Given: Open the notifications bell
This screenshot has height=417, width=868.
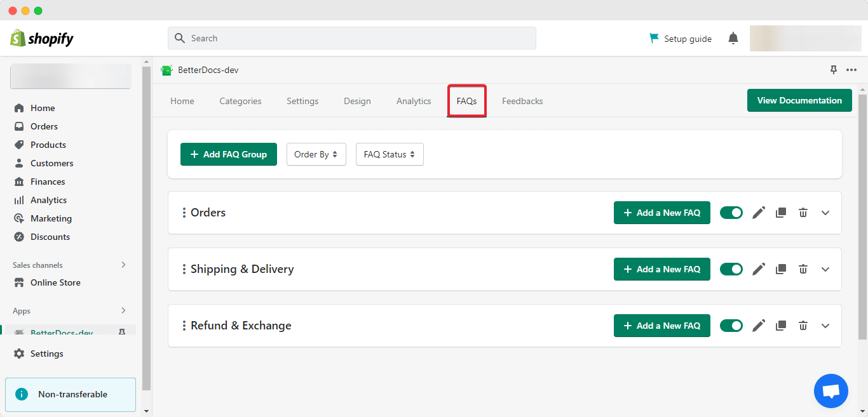Looking at the screenshot, I should pos(733,39).
